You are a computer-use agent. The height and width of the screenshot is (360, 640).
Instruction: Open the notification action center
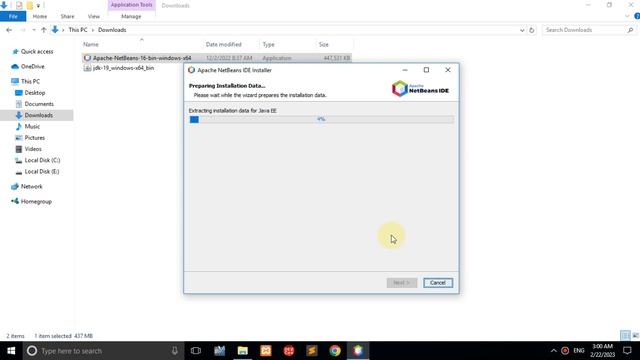[x=627, y=351]
